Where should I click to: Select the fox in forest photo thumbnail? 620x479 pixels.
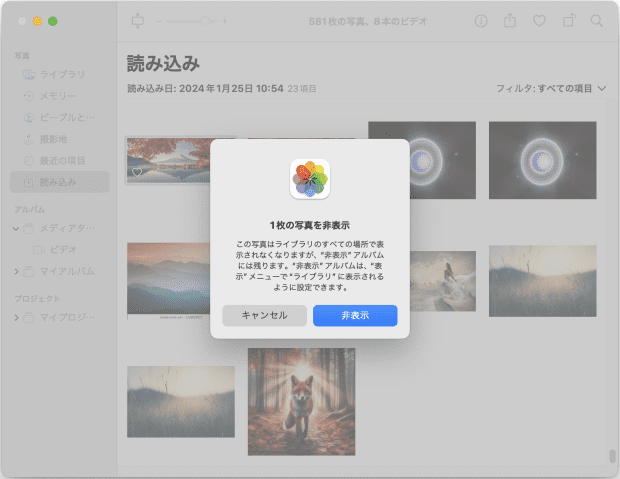coord(301,401)
